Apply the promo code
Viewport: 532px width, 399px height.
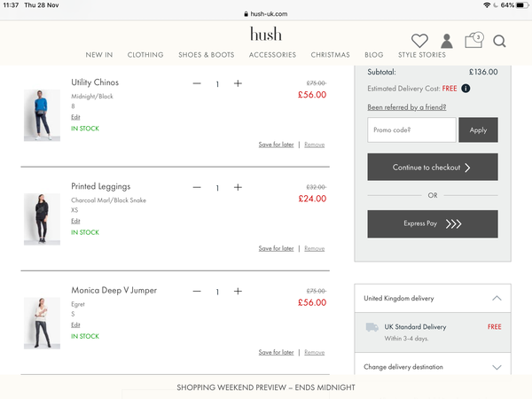pyautogui.click(x=478, y=130)
